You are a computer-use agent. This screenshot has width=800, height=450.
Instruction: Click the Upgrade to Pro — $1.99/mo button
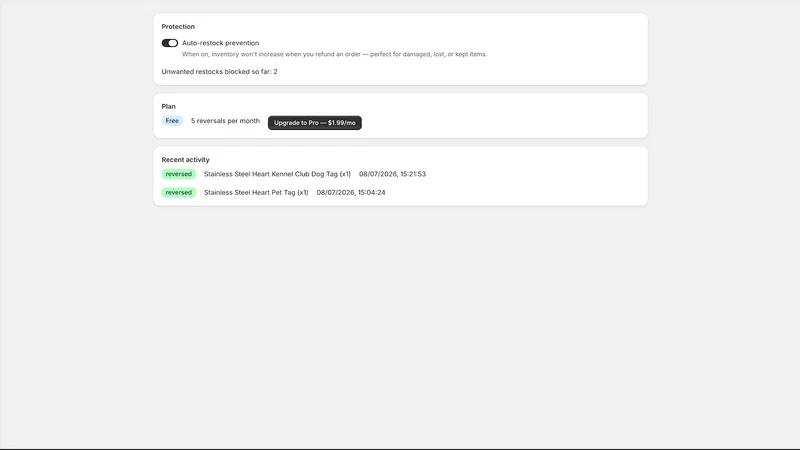point(315,122)
